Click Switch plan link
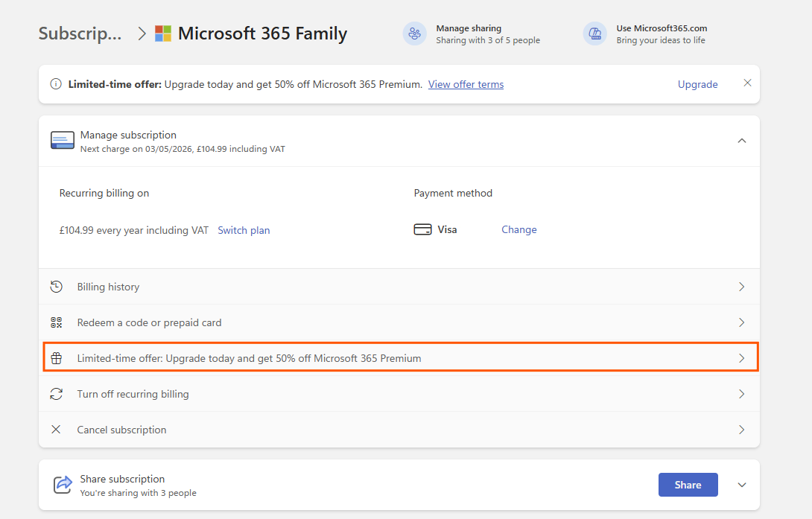 click(x=244, y=230)
